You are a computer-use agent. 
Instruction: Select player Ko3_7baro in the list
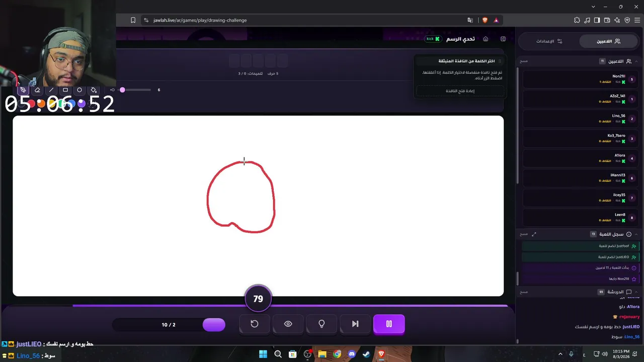tap(581, 138)
